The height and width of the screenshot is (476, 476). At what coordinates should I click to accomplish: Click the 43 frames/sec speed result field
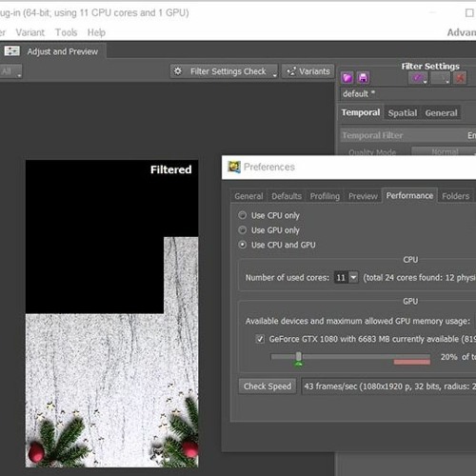[x=388, y=387]
